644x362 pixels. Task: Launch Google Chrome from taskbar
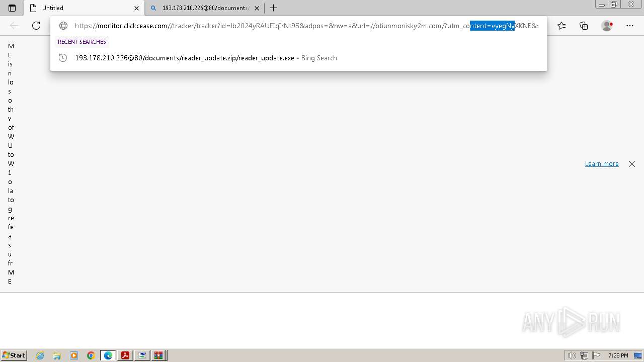(x=91, y=355)
